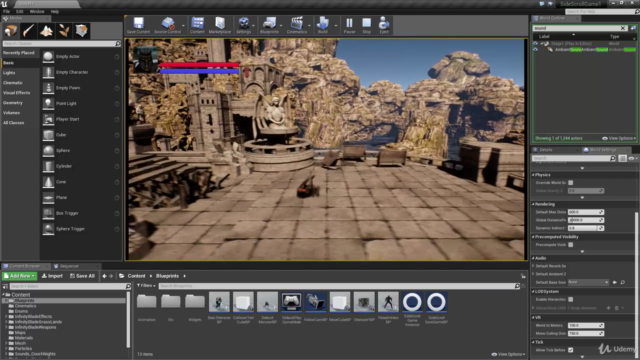Viewport: 640px width, 360px height.
Task: Click the Box Trigger icon
Action: coord(48,213)
